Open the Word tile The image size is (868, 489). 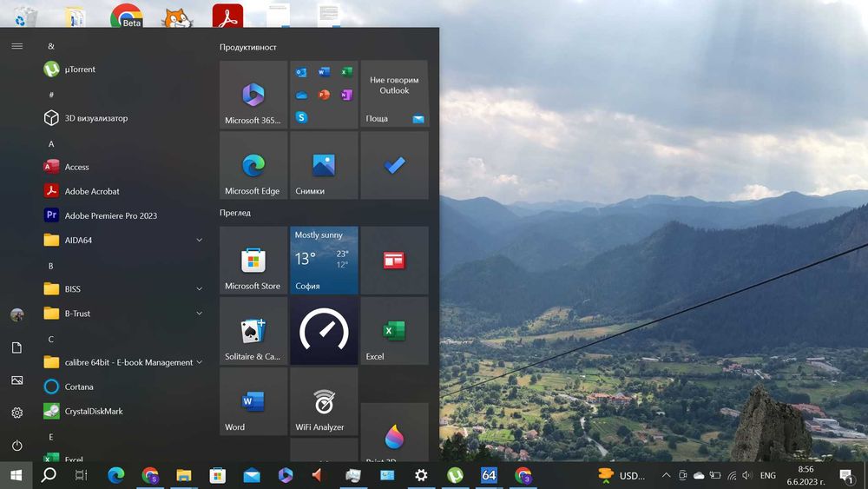253,401
